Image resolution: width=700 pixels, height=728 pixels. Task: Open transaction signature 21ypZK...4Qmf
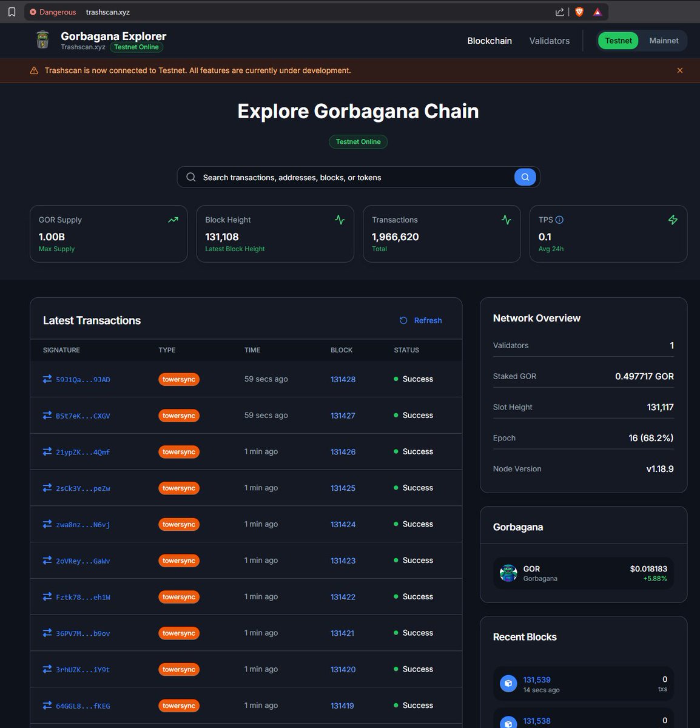tap(83, 452)
